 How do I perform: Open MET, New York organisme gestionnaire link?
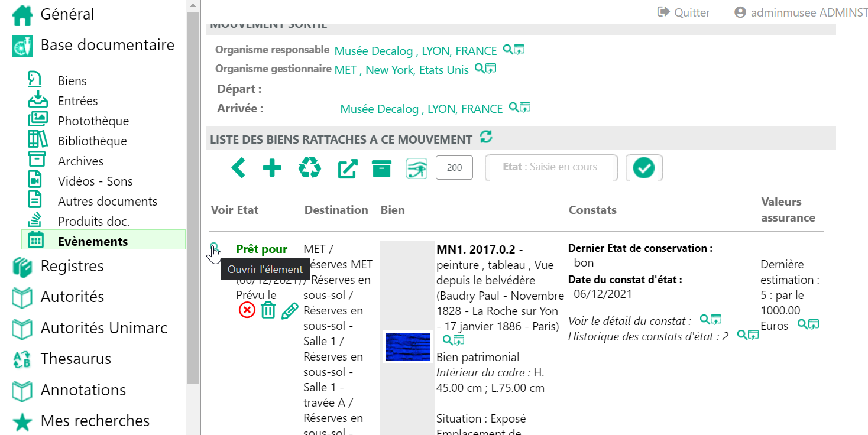point(401,70)
